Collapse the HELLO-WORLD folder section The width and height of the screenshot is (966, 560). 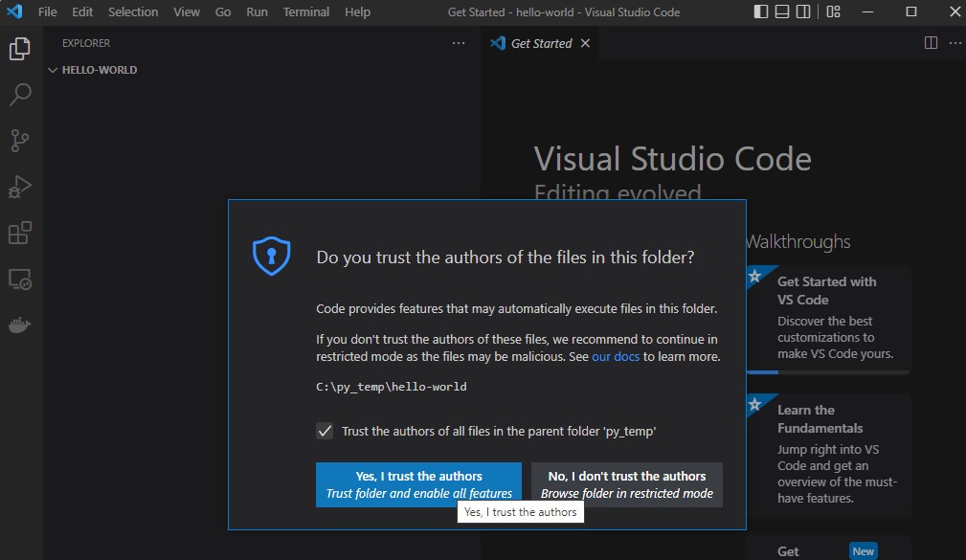54,70
